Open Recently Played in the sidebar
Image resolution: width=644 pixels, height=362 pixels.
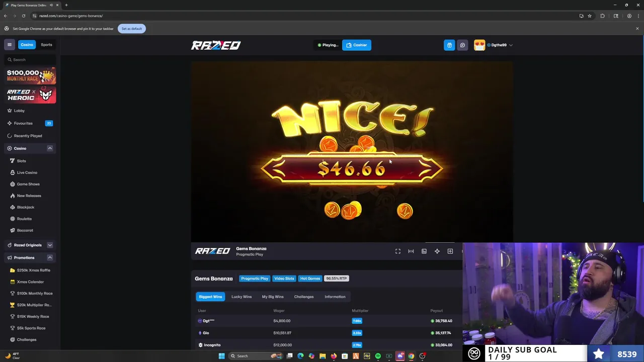(x=28, y=136)
